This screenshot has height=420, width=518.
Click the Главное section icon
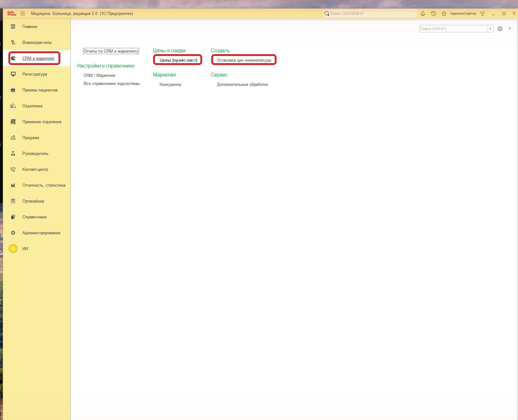[x=13, y=26]
